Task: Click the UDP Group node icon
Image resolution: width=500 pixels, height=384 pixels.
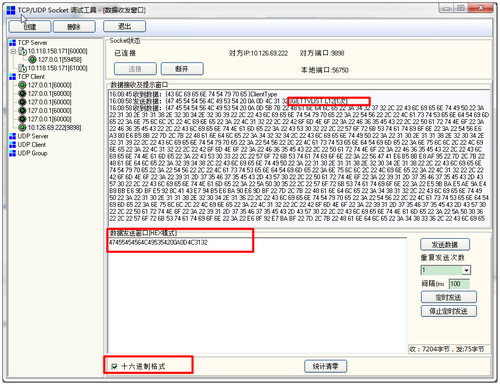Action: [x=13, y=153]
